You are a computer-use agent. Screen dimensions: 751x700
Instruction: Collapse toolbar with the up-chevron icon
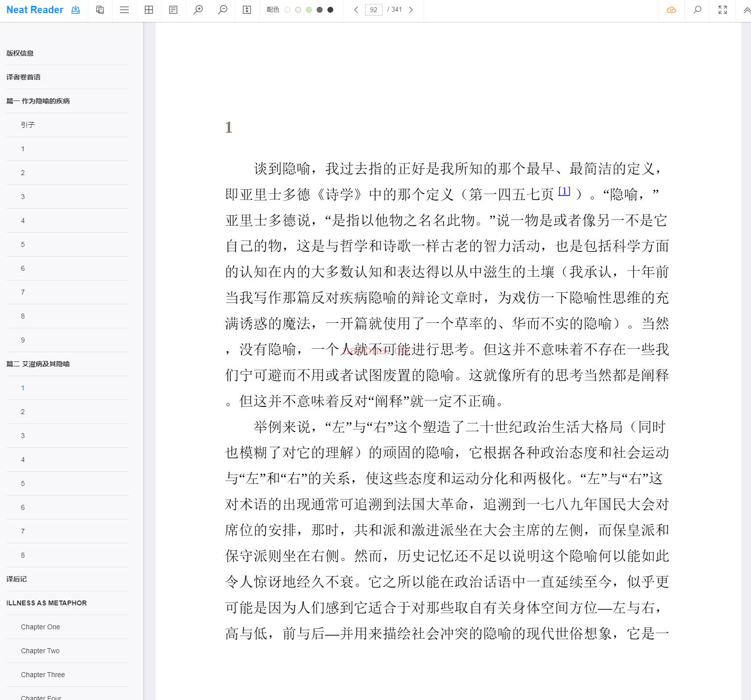(747, 10)
